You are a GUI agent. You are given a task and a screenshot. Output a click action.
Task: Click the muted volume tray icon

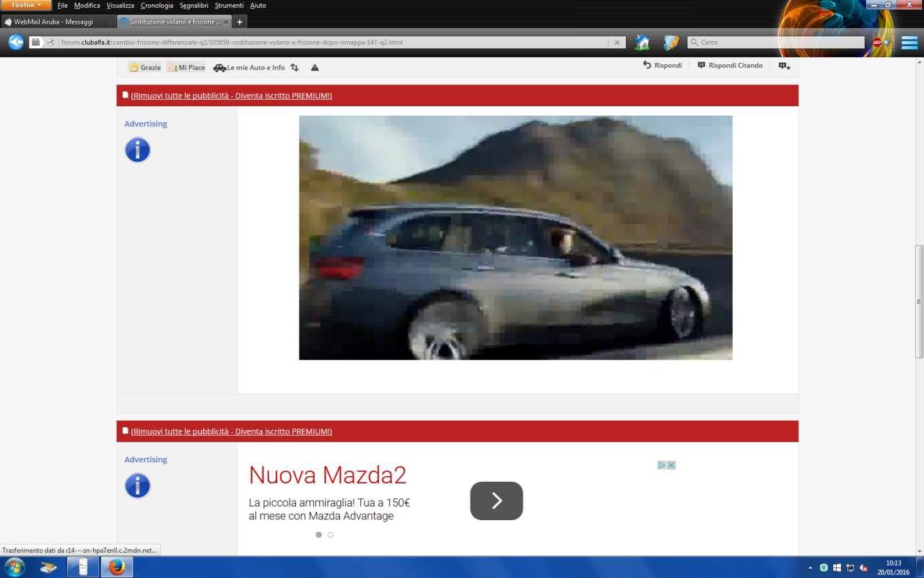click(863, 568)
